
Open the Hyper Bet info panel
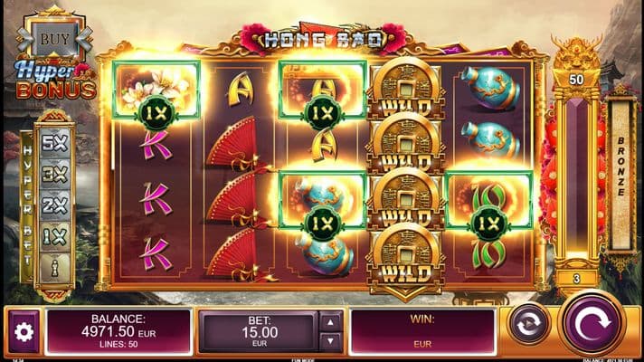click(55, 268)
